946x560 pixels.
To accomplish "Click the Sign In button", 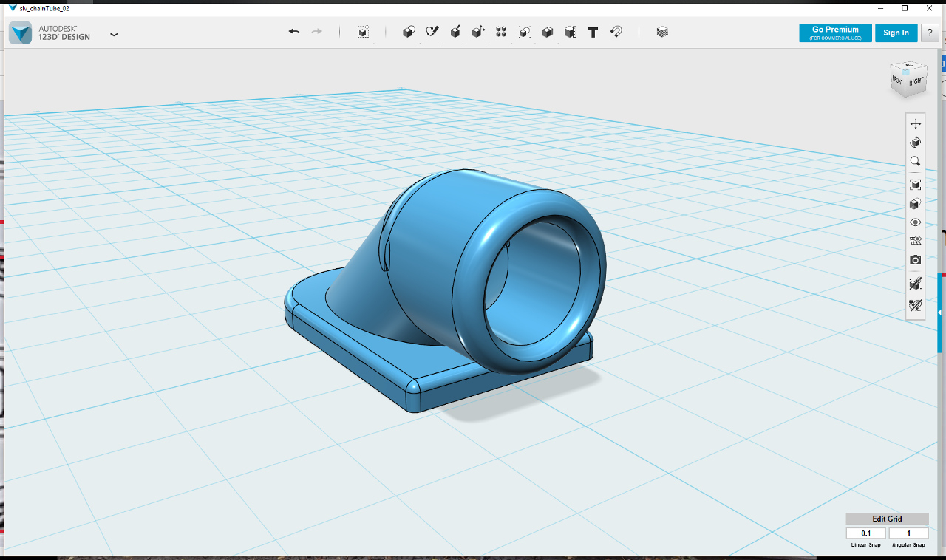I will coord(896,33).
